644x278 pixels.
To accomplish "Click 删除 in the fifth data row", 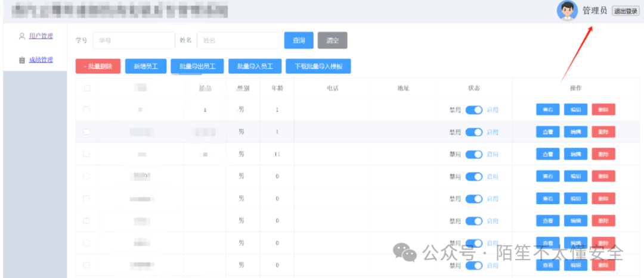I will click(x=603, y=198).
